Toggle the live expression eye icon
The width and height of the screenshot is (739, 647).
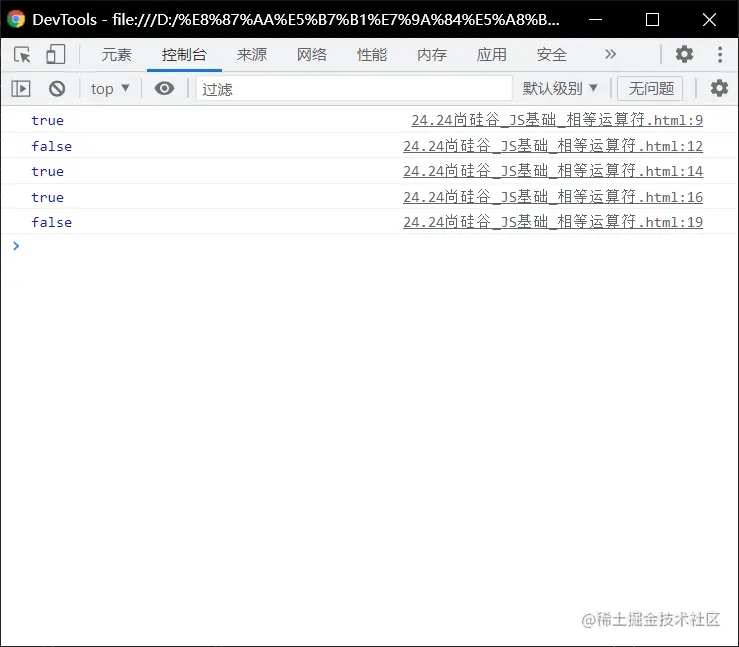click(x=164, y=88)
